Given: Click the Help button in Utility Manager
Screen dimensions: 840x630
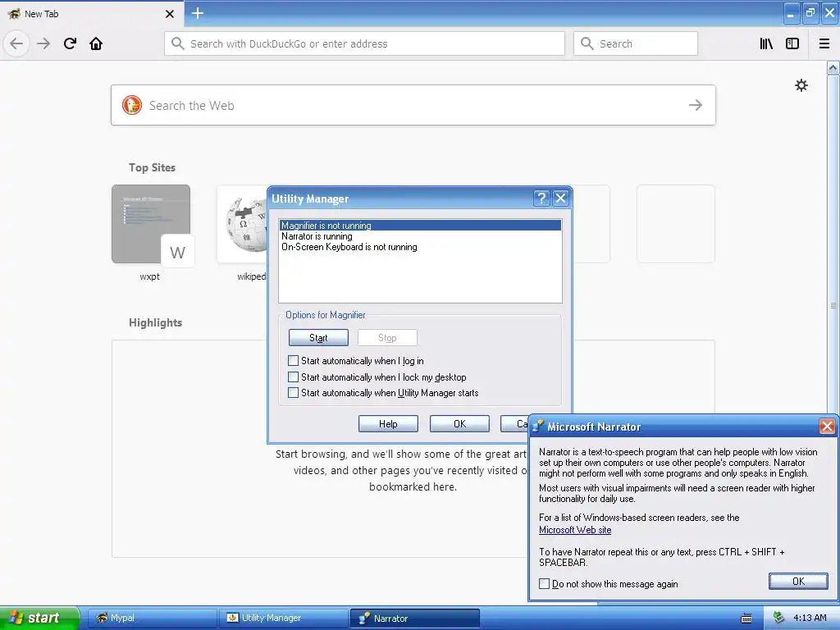Looking at the screenshot, I should (x=388, y=424).
